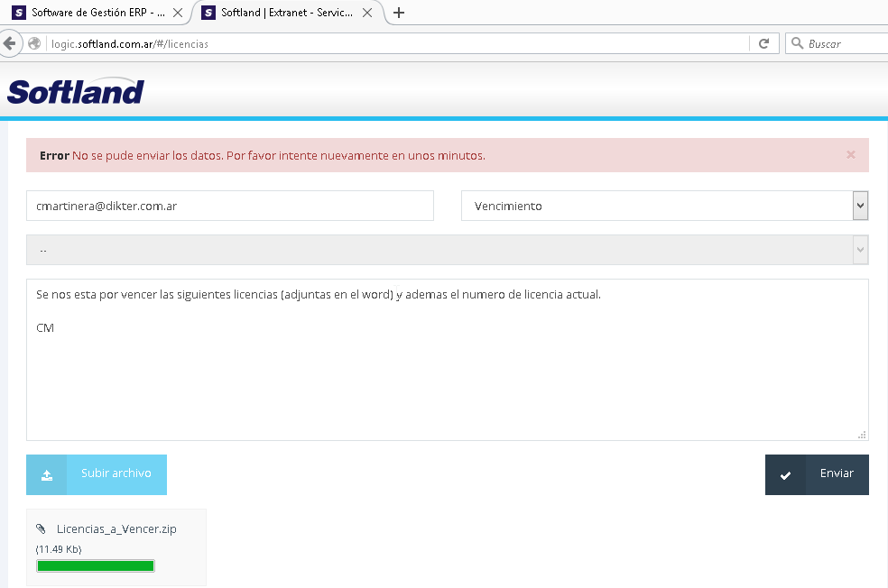Click the checkmark icon on Enviar

click(x=785, y=475)
